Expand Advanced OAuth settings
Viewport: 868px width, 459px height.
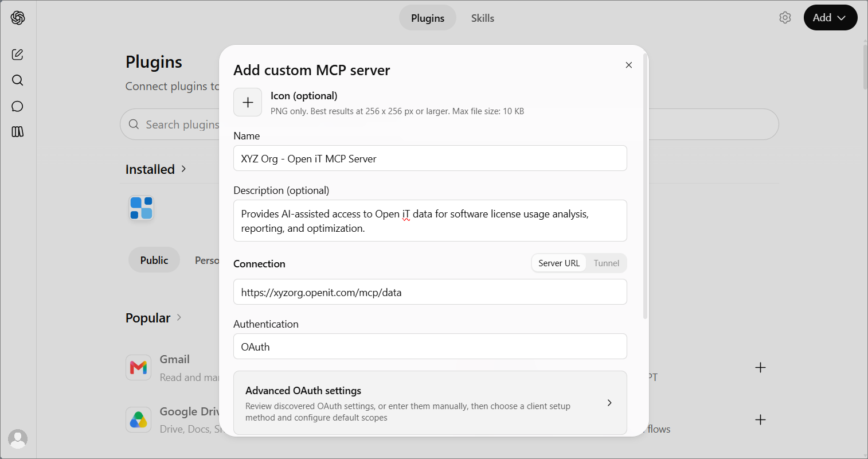point(430,403)
